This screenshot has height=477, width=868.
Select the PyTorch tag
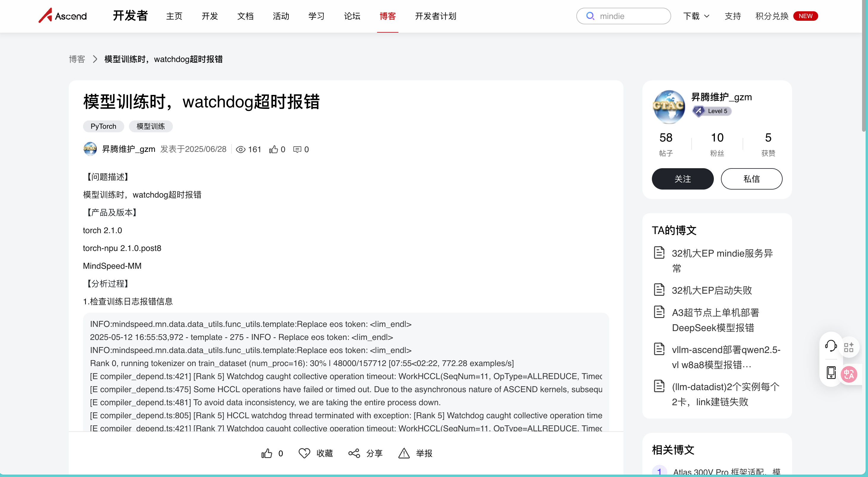[103, 126]
